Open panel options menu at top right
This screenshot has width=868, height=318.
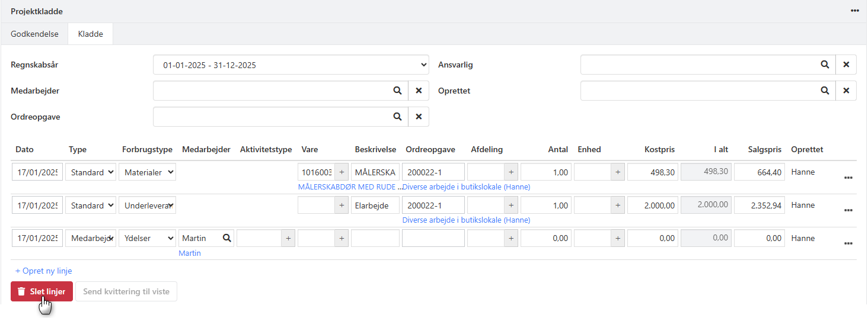[854, 11]
